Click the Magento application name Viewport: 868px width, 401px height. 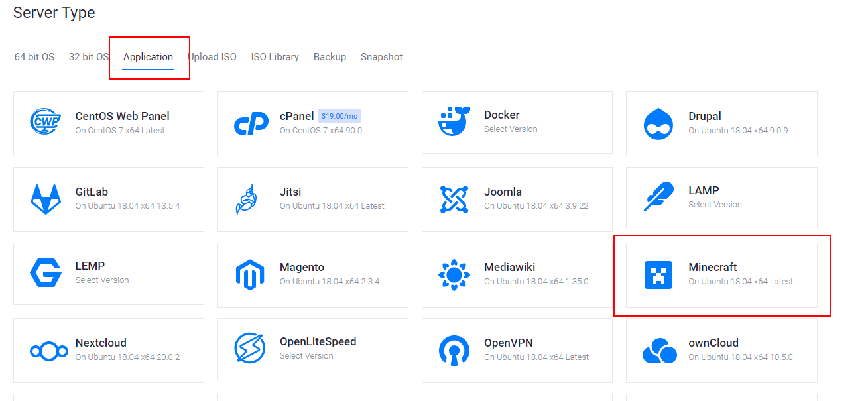tap(302, 267)
